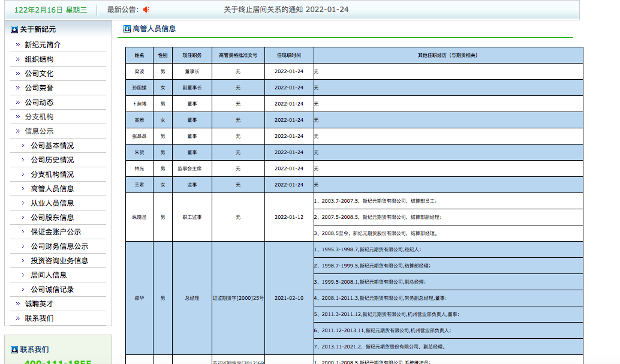Click the name cell 林光
Viewport: 620px width, 364px height.
[139, 169]
